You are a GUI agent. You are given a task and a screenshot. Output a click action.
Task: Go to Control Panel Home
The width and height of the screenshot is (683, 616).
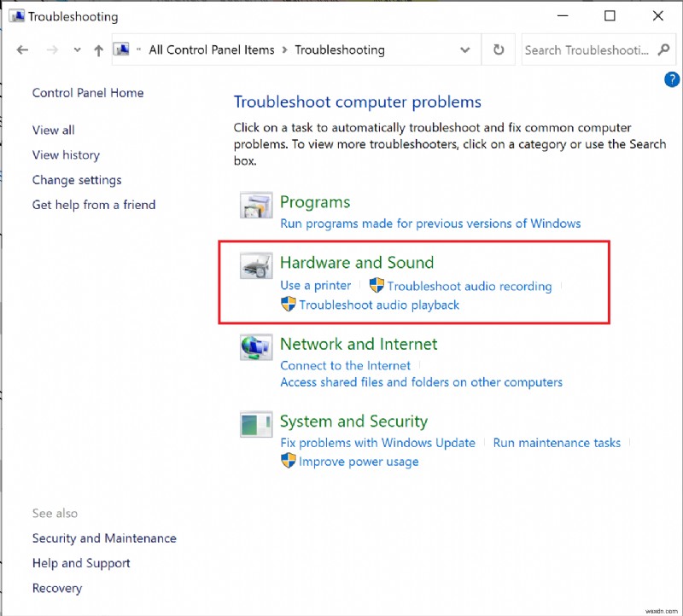(88, 93)
